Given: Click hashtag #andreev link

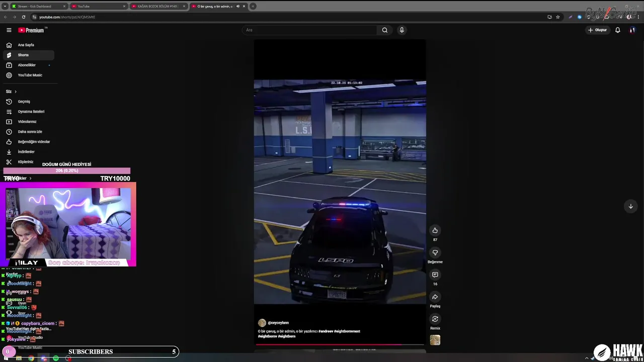Looking at the screenshot, I should 326,331.
